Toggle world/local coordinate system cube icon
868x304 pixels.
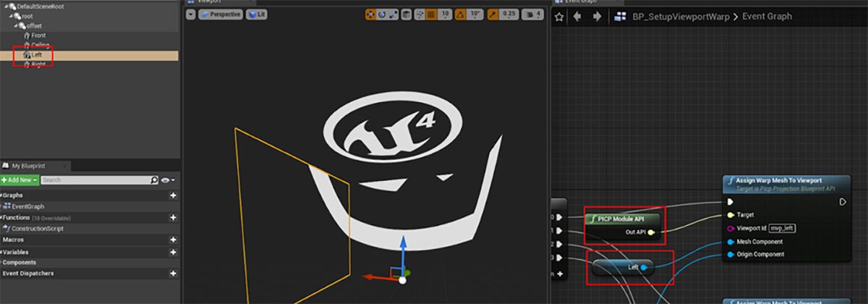(407, 14)
